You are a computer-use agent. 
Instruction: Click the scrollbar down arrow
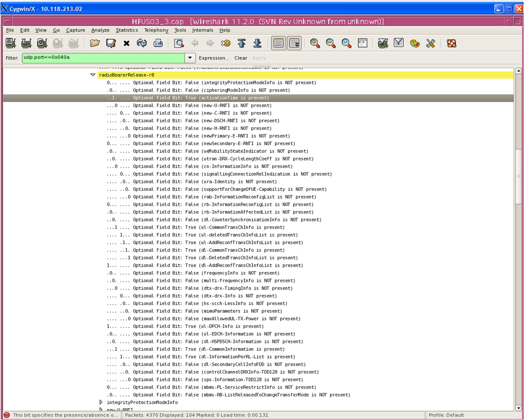(518, 408)
